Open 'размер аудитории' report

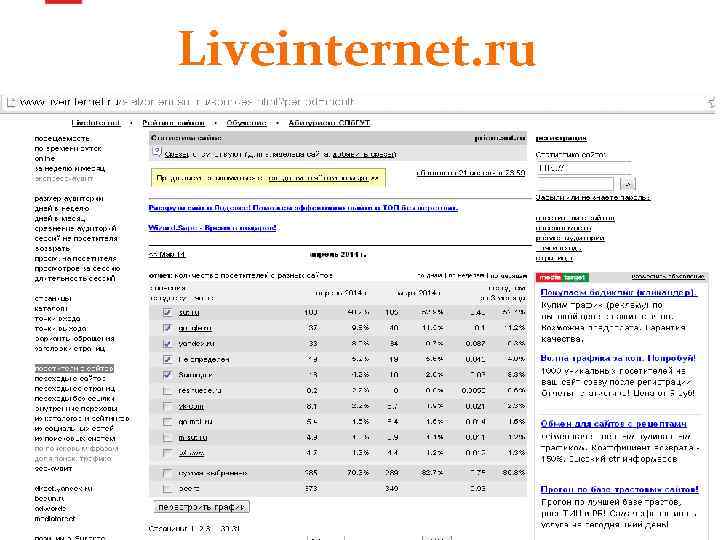(x=69, y=198)
